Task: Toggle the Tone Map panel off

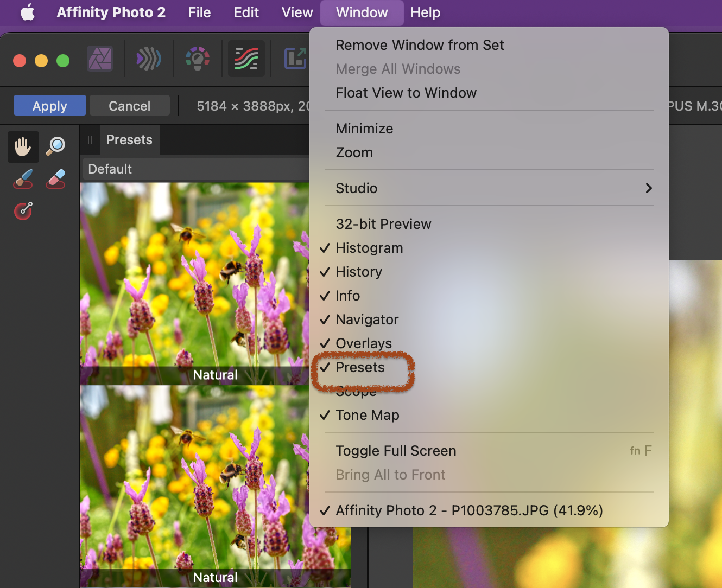Action: [368, 415]
